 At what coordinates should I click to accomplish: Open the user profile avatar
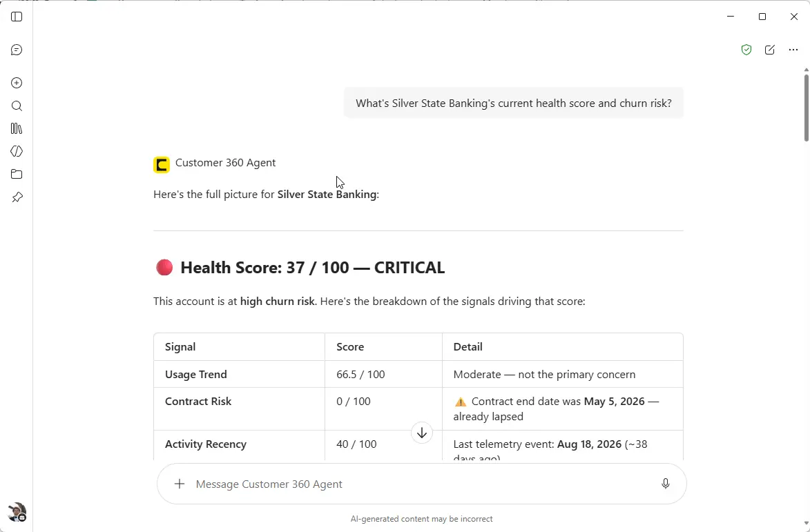pos(17,512)
